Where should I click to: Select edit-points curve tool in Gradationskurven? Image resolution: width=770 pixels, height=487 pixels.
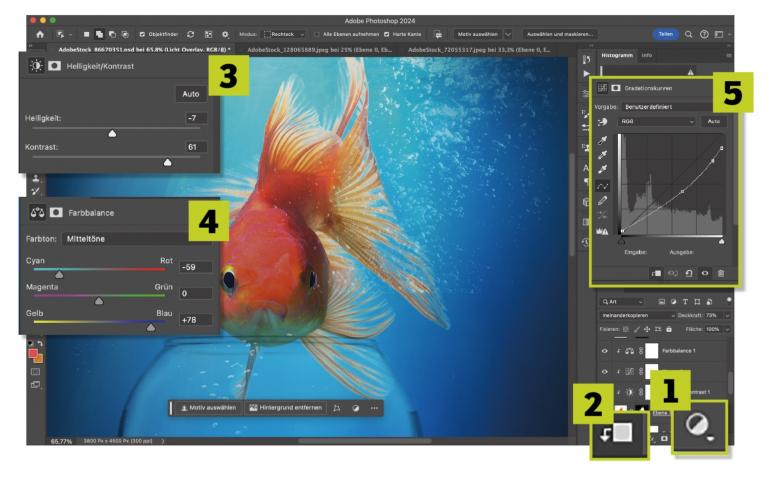[x=603, y=186]
